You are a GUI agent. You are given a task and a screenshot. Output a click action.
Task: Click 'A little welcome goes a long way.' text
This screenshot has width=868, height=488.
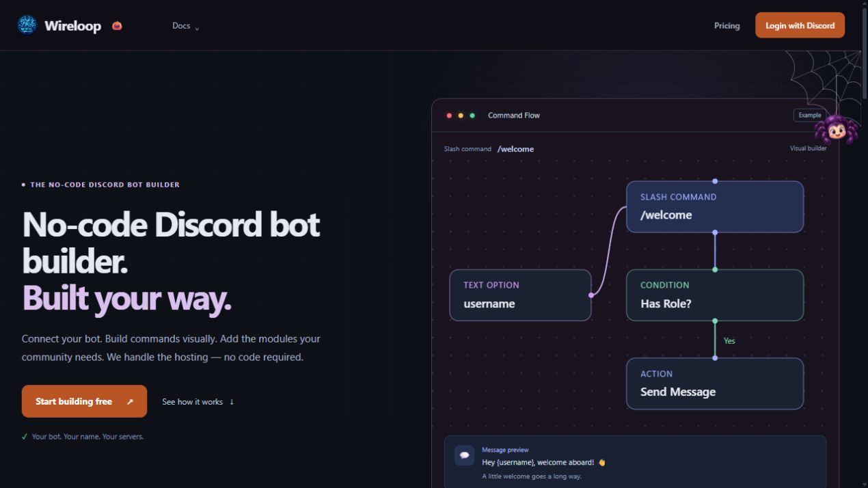(532, 476)
